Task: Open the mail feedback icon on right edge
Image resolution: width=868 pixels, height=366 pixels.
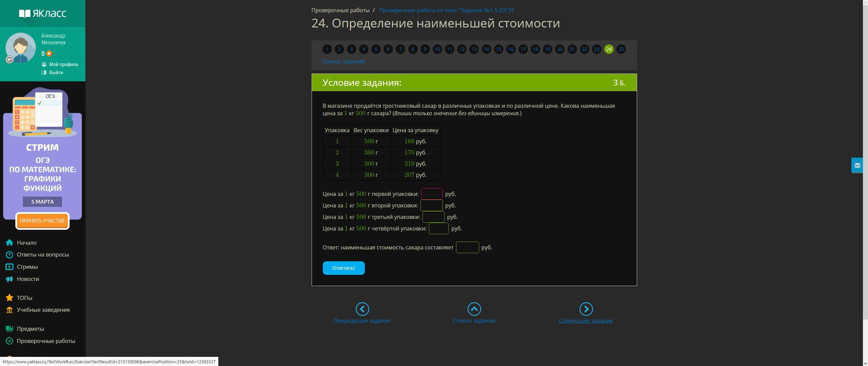Action: pos(857,165)
